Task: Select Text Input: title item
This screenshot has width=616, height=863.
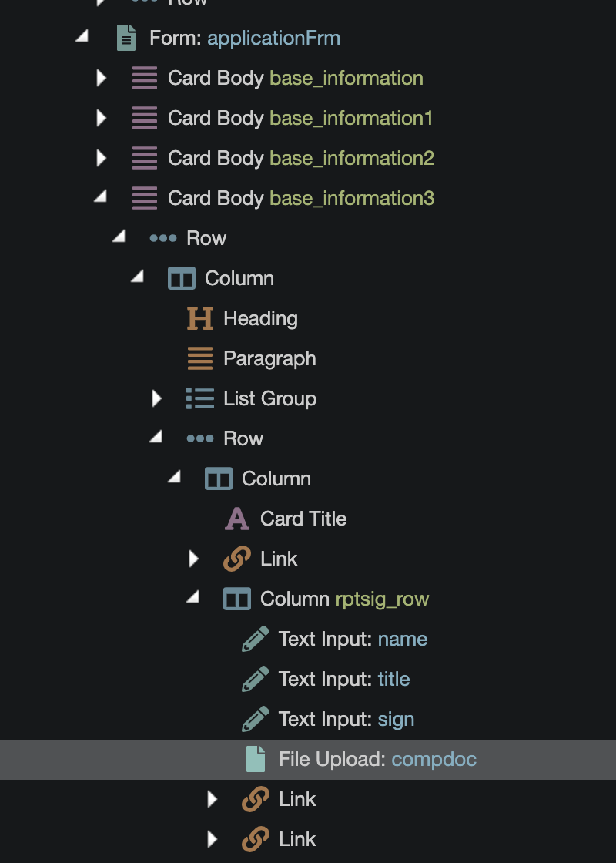Action: pos(343,679)
